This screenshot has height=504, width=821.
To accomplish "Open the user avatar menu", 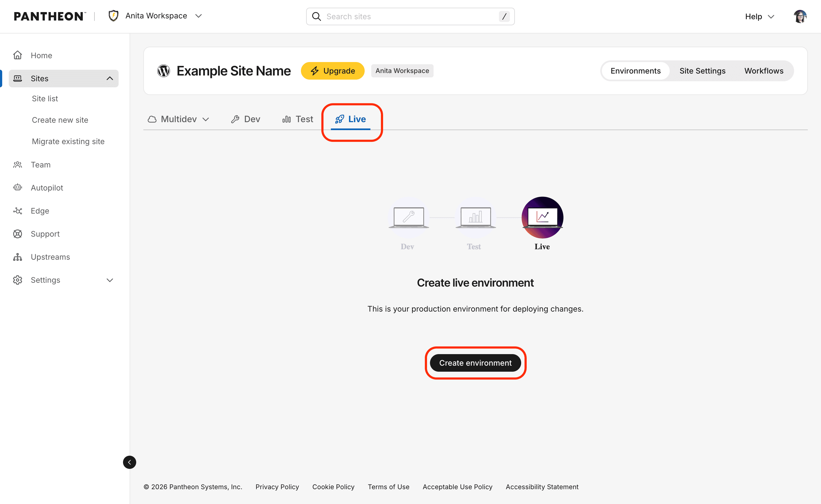I will (x=800, y=16).
